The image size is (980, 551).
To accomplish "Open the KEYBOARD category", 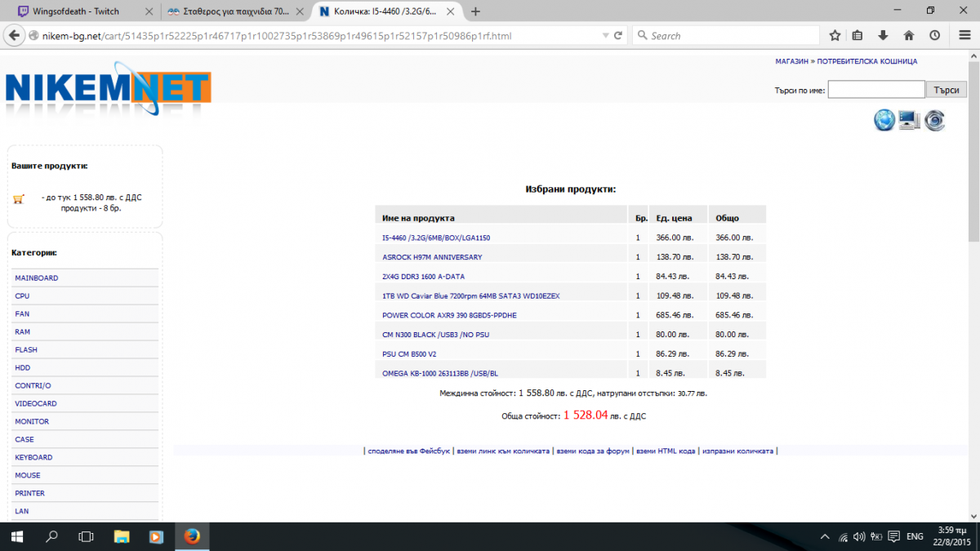I will click(x=33, y=457).
